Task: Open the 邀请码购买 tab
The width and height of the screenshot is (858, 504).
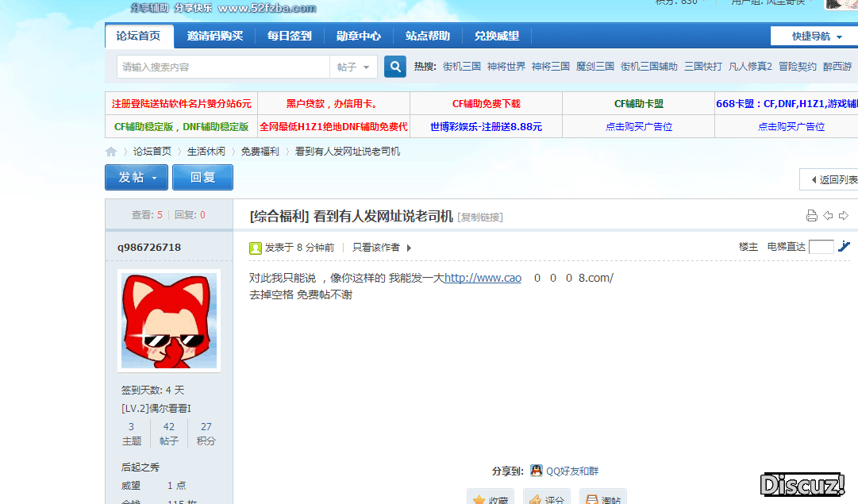Action: click(x=215, y=37)
